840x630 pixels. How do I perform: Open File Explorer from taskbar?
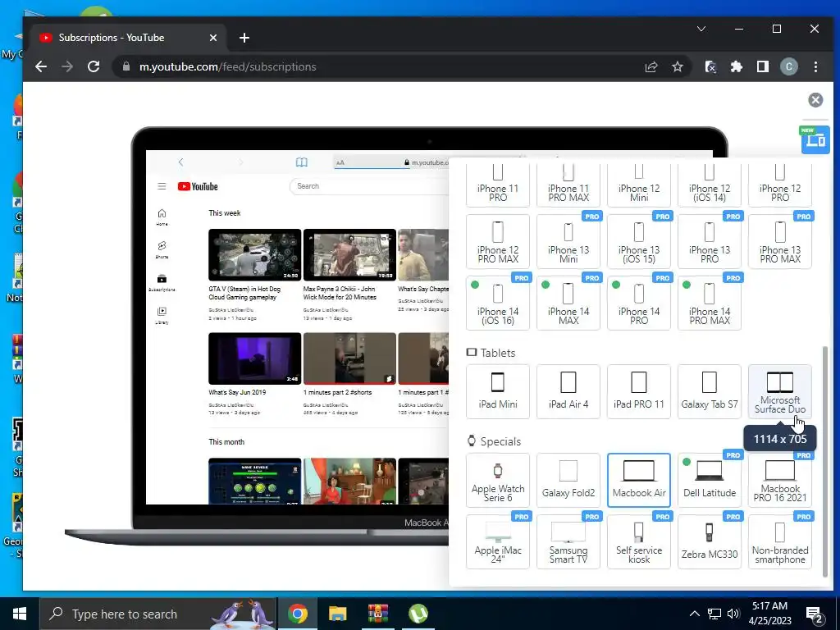pos(337,614)
